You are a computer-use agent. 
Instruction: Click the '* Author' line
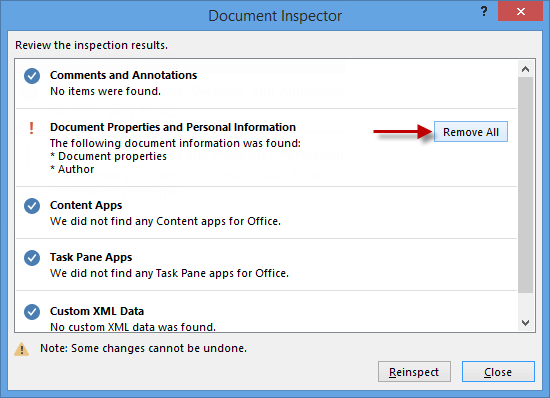point(72,169)
